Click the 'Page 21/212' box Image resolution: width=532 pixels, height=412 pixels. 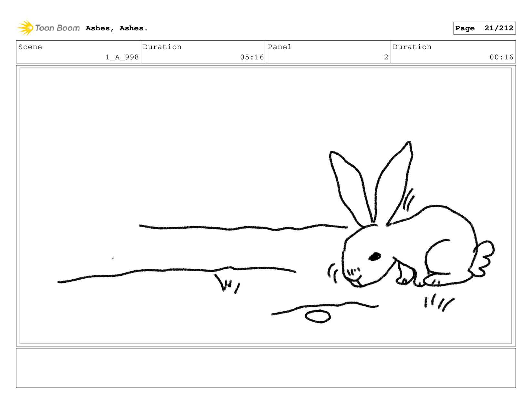pyautogui.click(x=484, y=28)
